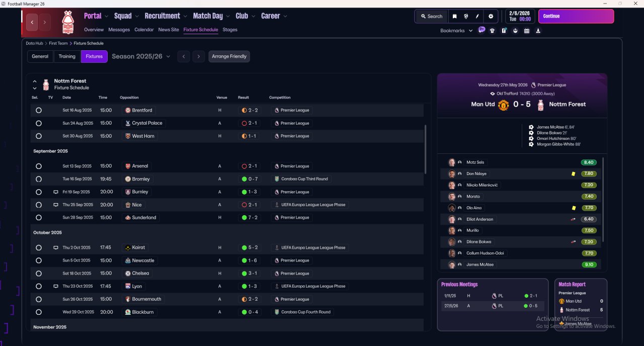Click the 2/6/2026 date and time box
This screenshot has width=644, height=346.
[x=519, y=16]
